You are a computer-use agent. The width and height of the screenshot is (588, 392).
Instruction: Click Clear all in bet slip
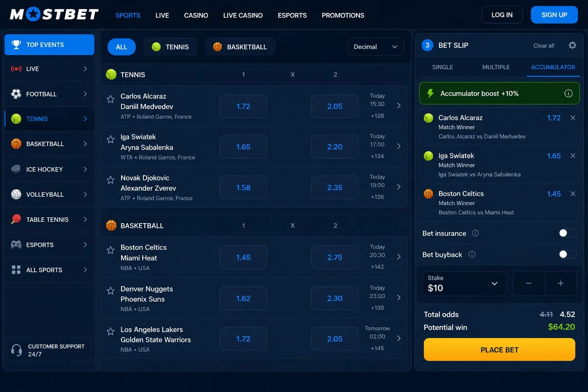point(544,46)
